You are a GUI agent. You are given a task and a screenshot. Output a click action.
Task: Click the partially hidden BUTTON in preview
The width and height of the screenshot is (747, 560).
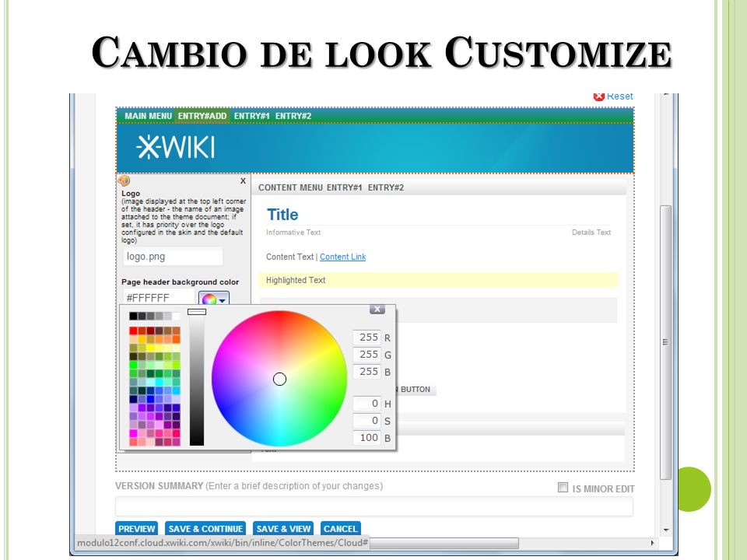[x=416, y=390]
